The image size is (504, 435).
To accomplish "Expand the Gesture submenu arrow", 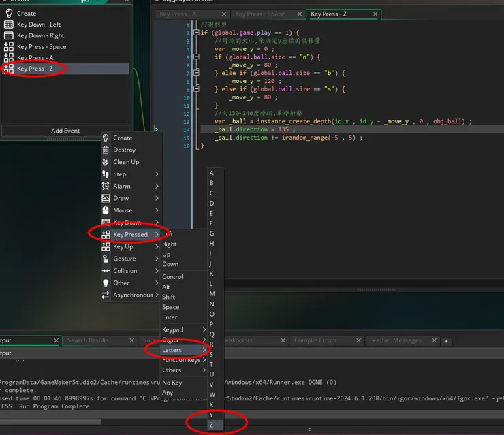I will (x=157, y=259).
